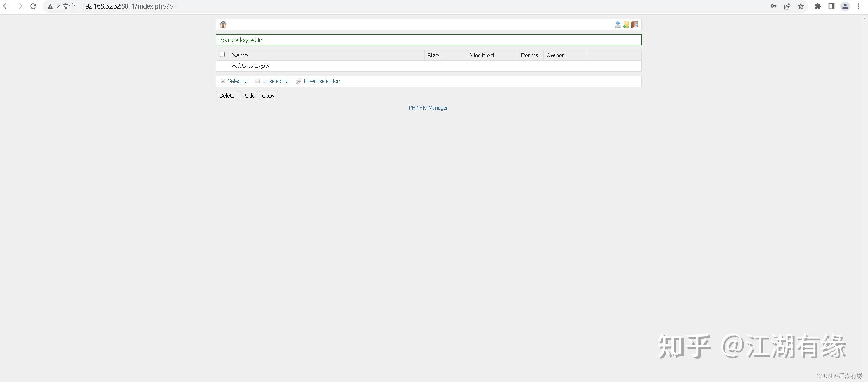Open Chrome's three-dot menu
This screenshot has width=868, height=382.
[859, 6]
